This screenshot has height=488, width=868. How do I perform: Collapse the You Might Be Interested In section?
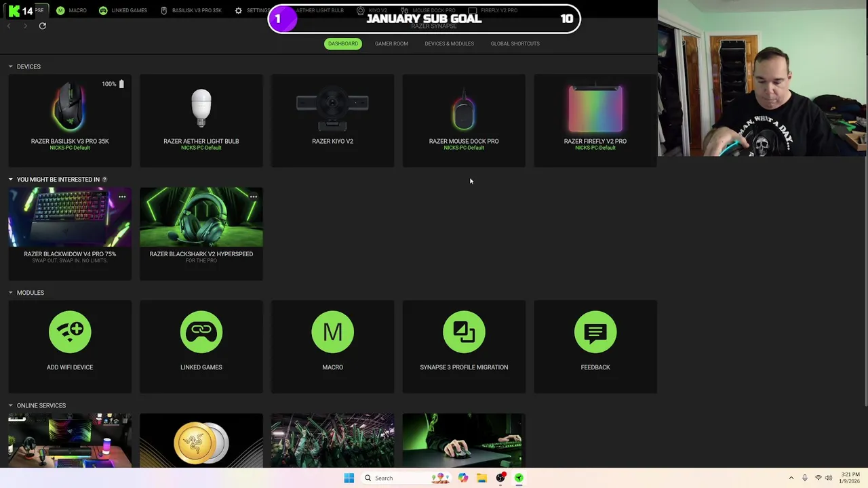(x=10, y=180)
